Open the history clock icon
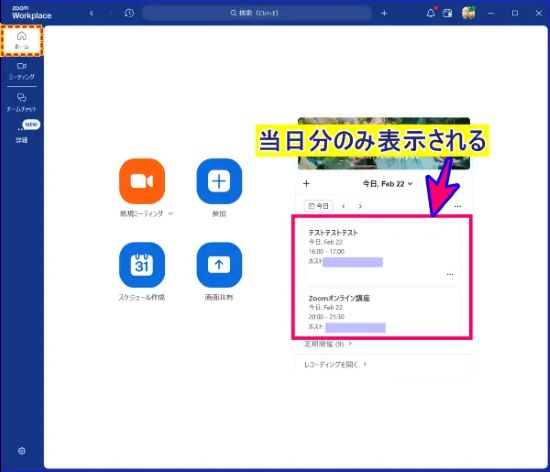The height and width of the screenshot is (472, 550). (129, 13)
